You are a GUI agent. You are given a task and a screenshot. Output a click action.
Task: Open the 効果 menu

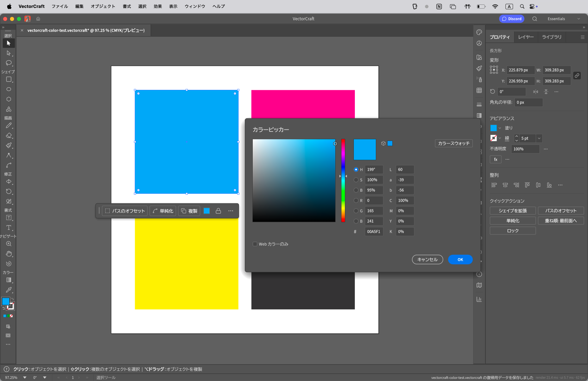(157, 6)
